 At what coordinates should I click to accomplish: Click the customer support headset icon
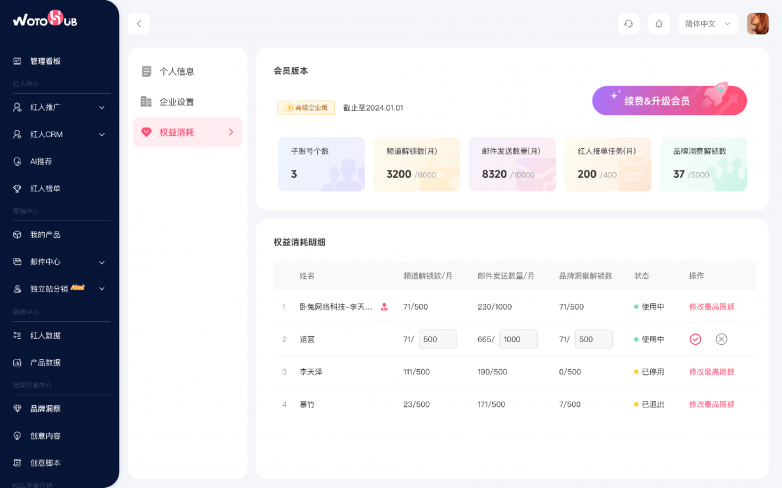pyautogui.click(x=629, y=23)
